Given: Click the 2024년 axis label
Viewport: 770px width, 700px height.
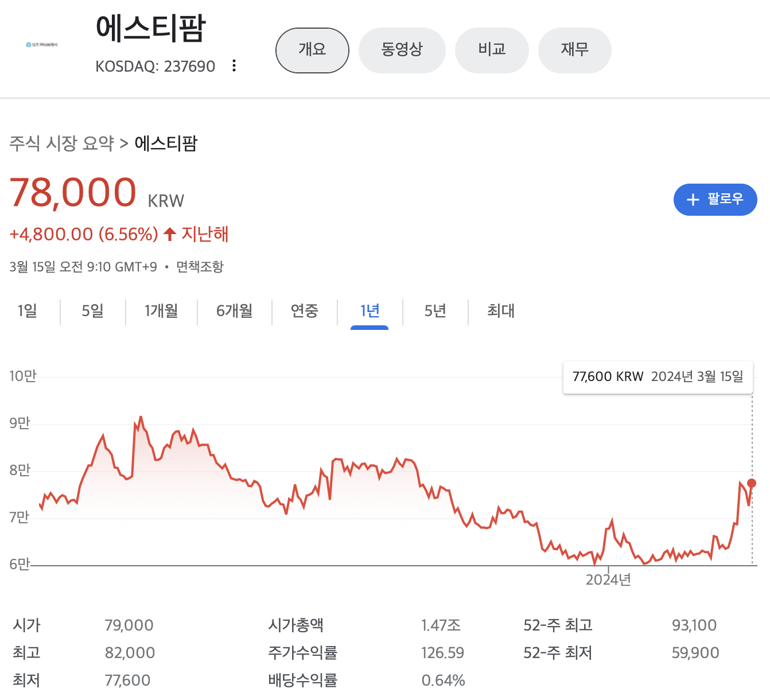Looking at the screenshot, I should [x=608, y=580].
